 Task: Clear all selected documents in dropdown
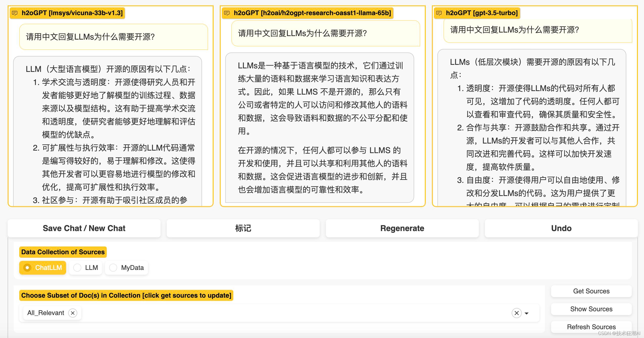[x=516, y=313]
